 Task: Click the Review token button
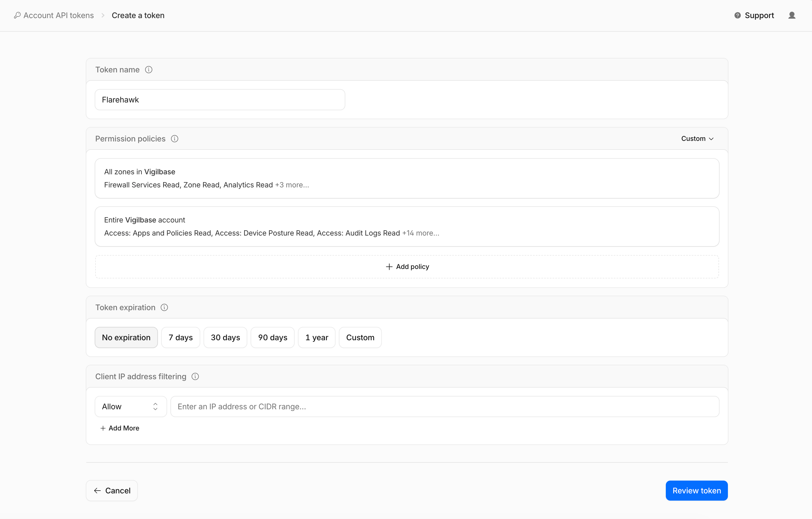point(697,491)
